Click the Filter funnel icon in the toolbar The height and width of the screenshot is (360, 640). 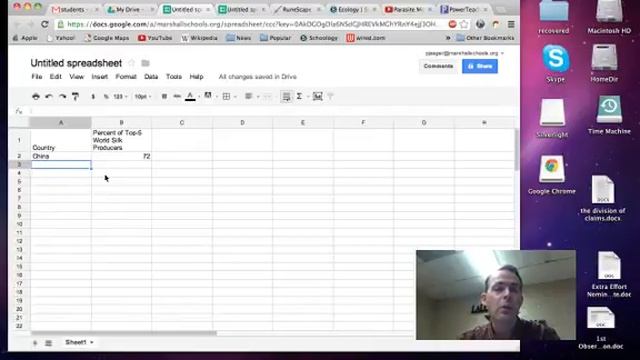[x=330, y=96]
